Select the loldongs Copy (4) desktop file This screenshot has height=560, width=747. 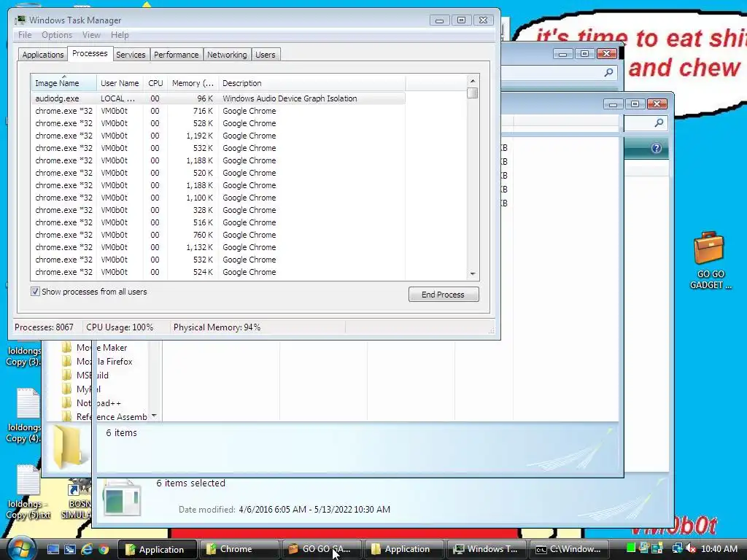point(27,415)
